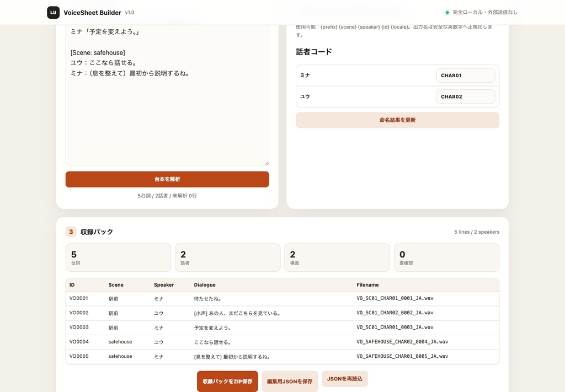The height and width of the screenshot is (392, 565).
Task: Edit the ミナ speaker code field CHAR01
Action: tap(466, 76)
